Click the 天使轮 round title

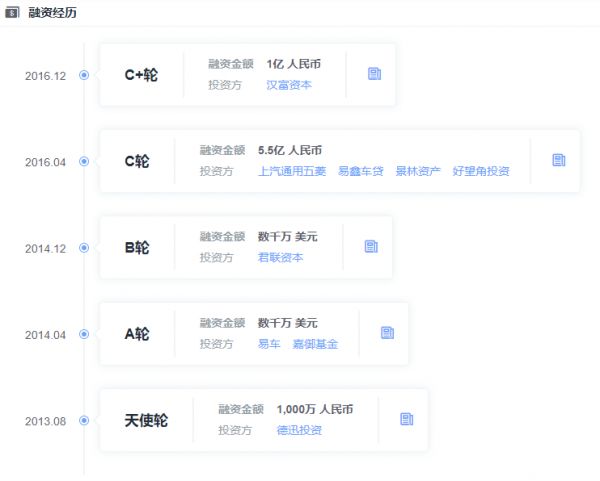point(146,421)
